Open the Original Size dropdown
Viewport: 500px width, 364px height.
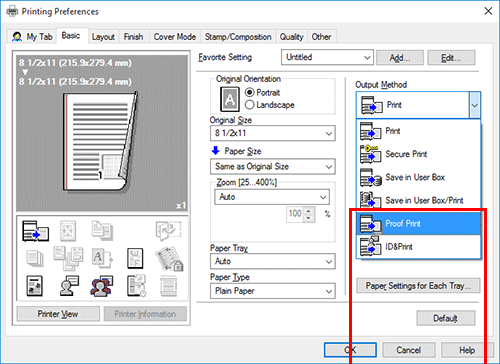click(273, 133)
